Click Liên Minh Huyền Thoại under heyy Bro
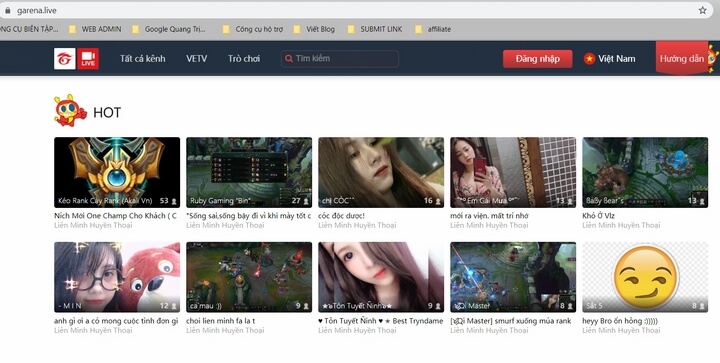This screenshot has width=720, height=363. [621, 330]
